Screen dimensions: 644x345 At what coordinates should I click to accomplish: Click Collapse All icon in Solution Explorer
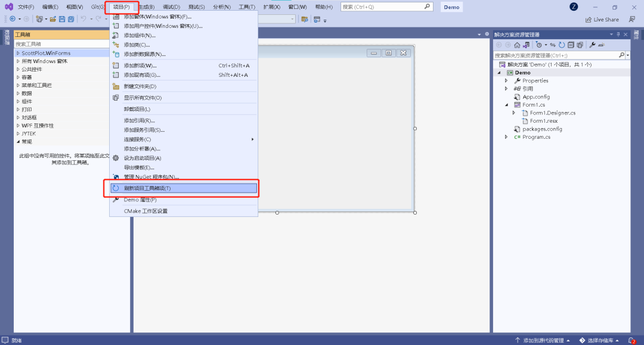pyautogui.click(x=571, y=45)
